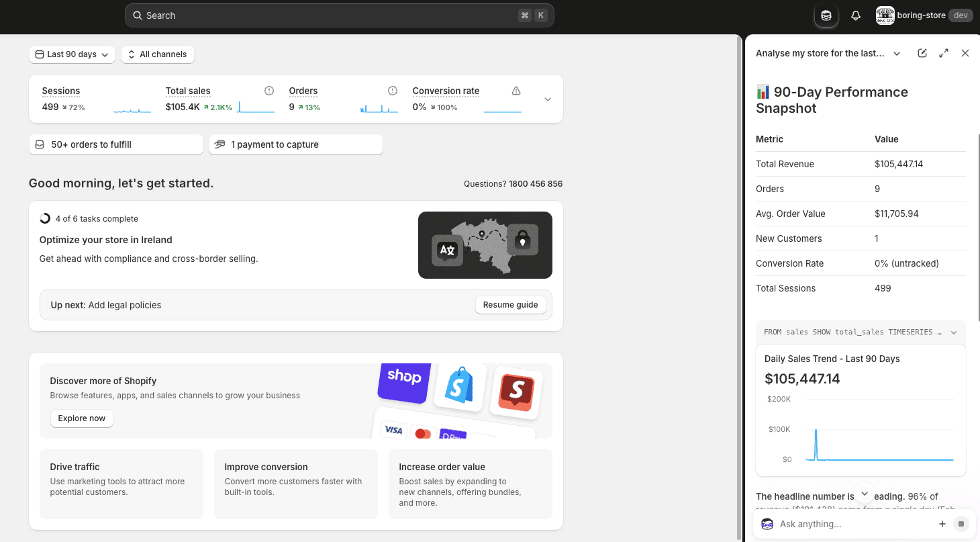The height and width of the screenshot is (542, 980).
Task: Click the blue Shopify bag icon tile
Action: coord(460,387)
